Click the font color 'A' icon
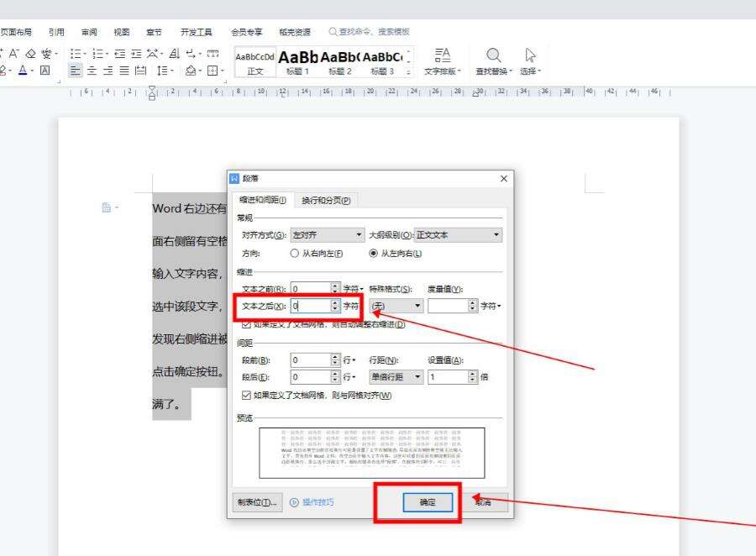This screenshot has width=756, height=556. (x=23, y=71)
